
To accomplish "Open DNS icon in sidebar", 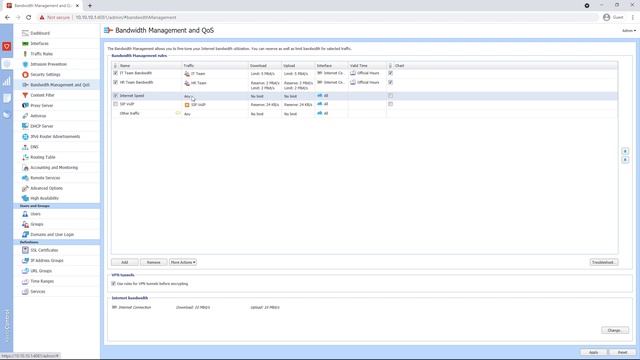I will tap(25, 147).
